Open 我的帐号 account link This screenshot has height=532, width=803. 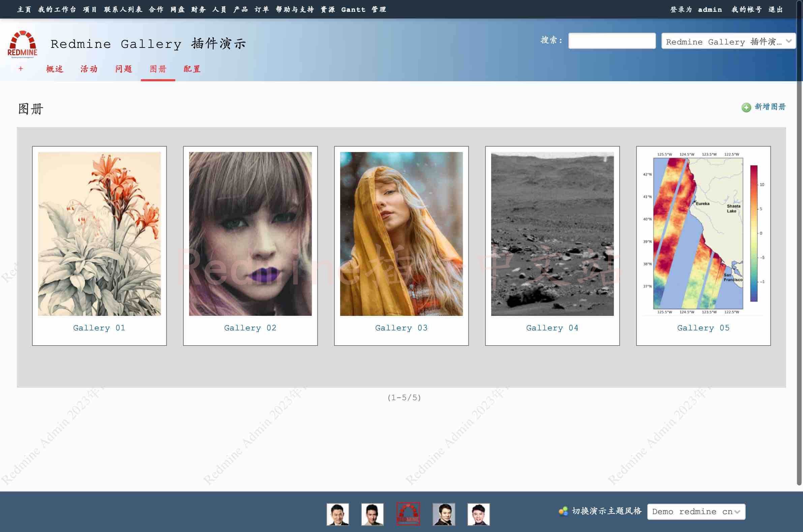point(747,9)
